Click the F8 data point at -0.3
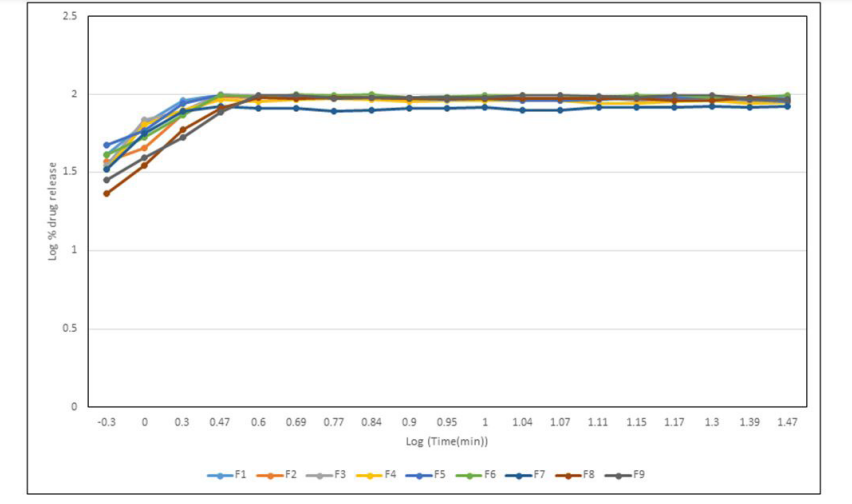 pos(106,193)
